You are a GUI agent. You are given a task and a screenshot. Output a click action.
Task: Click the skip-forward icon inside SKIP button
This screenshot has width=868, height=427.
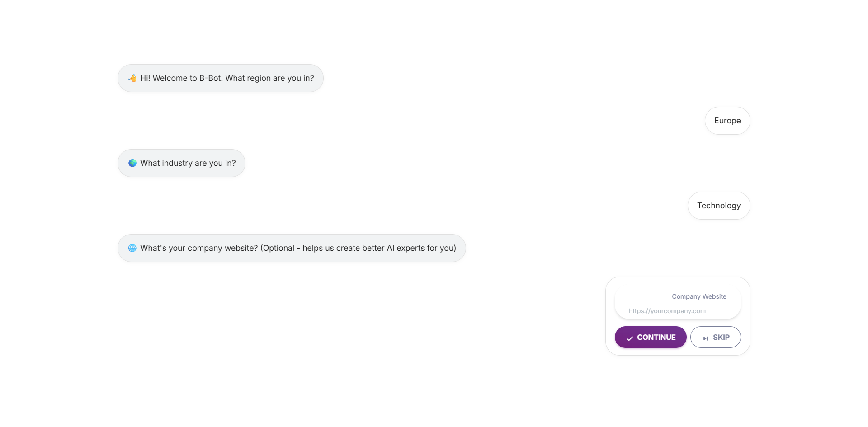(x=706, y=338)
